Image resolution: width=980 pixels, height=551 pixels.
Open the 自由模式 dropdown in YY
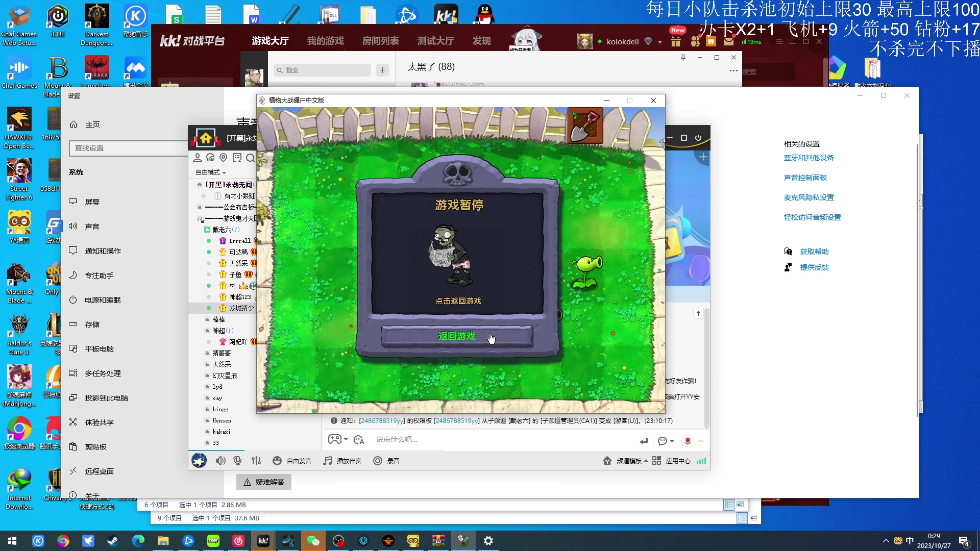tap(211, 172)
